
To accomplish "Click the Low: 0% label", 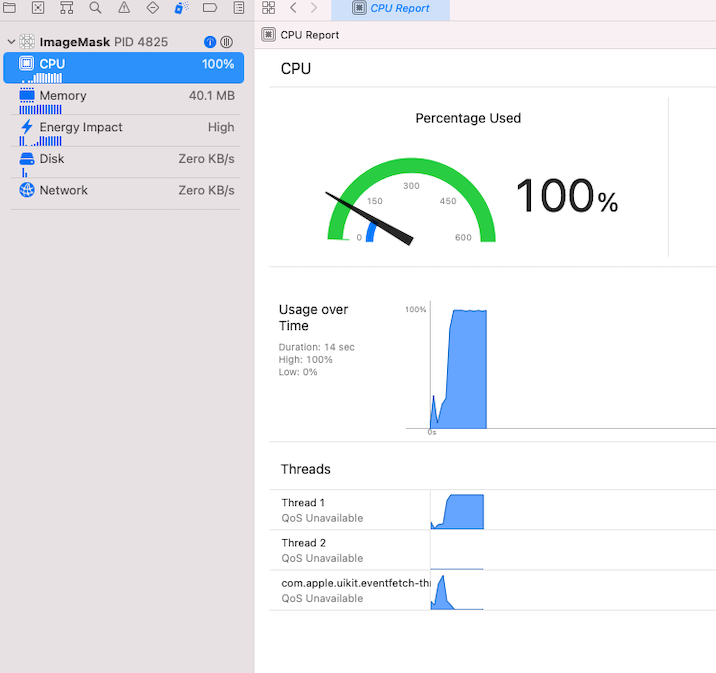I will pyautogui.click(x=298, y=372).
